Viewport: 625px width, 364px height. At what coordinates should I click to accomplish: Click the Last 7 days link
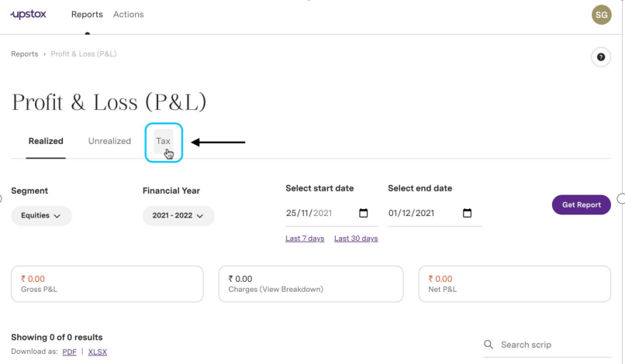305,239
